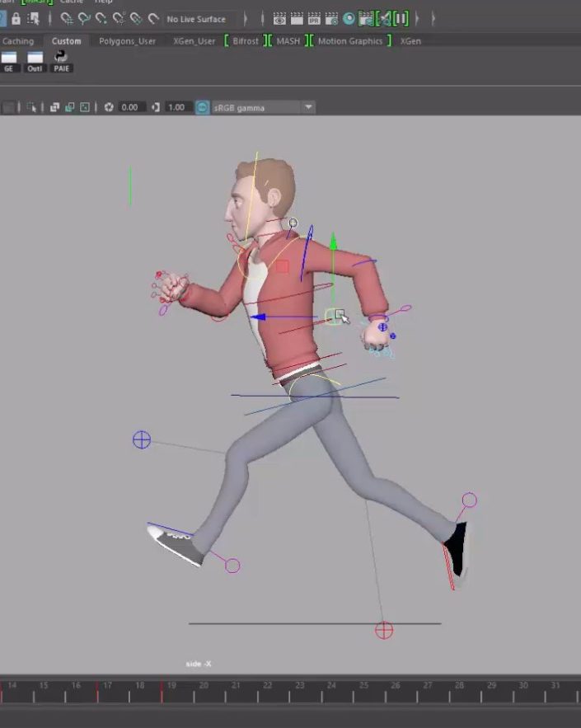Render the current frame clapperboard icon

point(297,19)
